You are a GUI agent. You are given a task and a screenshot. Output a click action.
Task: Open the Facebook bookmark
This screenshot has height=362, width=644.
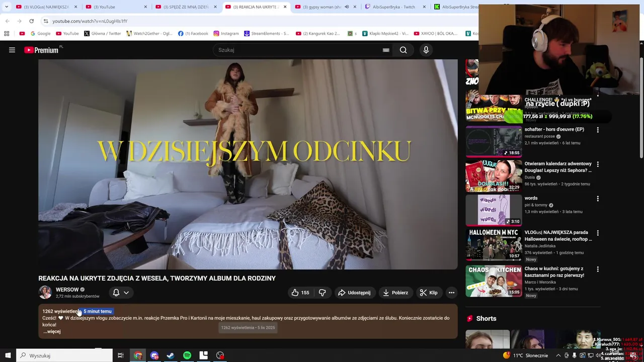[x=193, y=33]
